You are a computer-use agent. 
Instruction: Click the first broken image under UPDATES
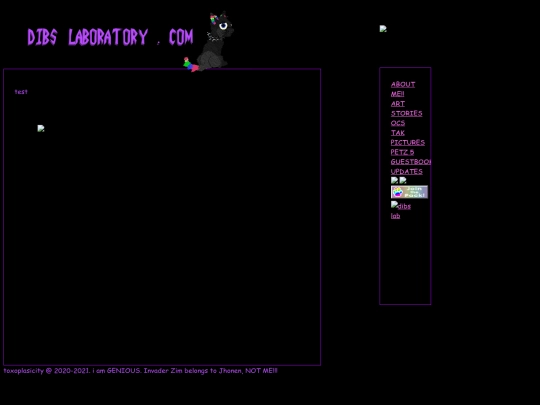tap(394, 180)
